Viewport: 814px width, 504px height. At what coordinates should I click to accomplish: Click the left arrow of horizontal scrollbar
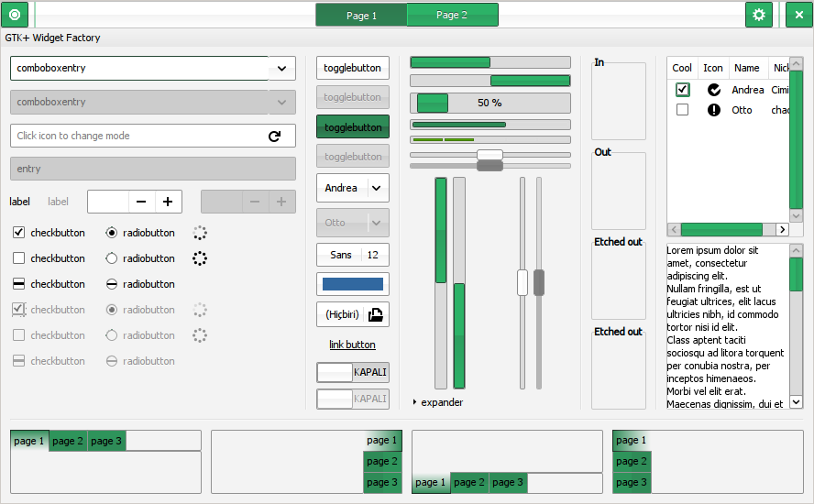674,229
